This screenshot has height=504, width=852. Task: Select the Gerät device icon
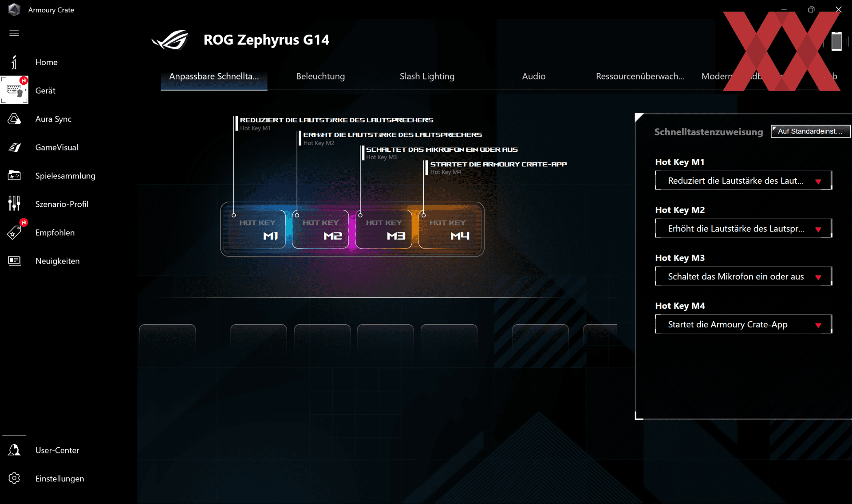click(14, 90)
